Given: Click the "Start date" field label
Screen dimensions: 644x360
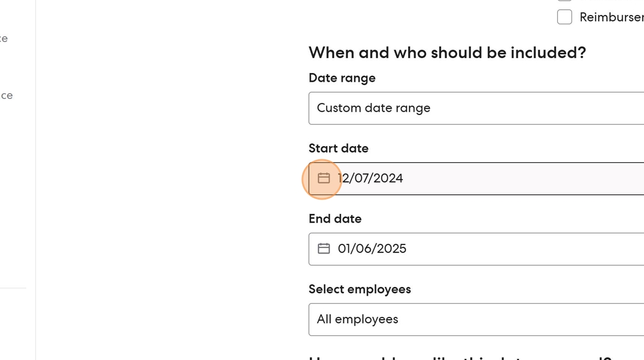Looking at the screenshot, I should (339, 148).
